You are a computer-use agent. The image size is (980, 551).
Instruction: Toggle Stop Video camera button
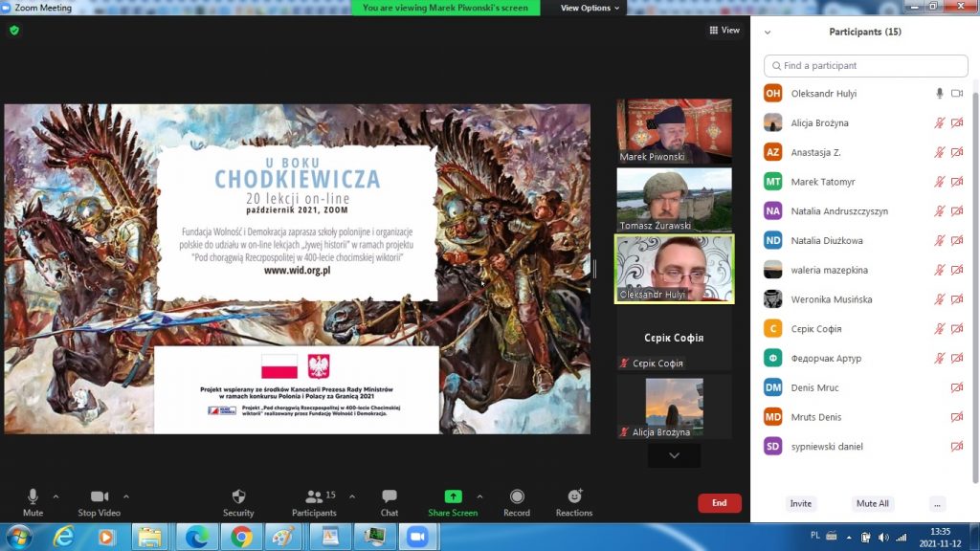[100, 496]
